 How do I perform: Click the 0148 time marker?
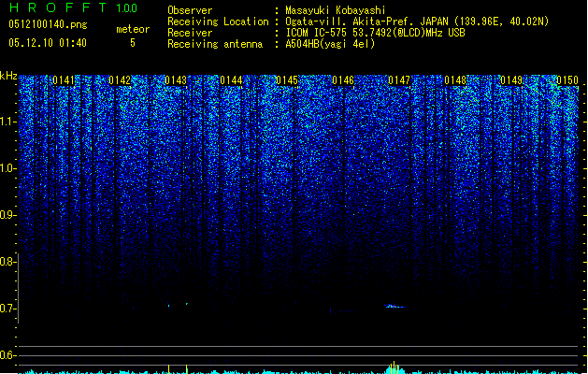point(455,80)
